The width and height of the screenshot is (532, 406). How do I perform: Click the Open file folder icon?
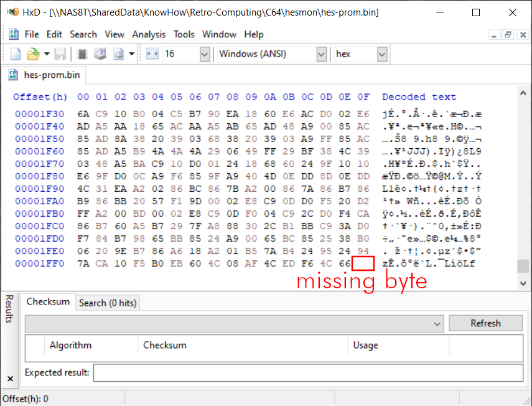[33, 54]
